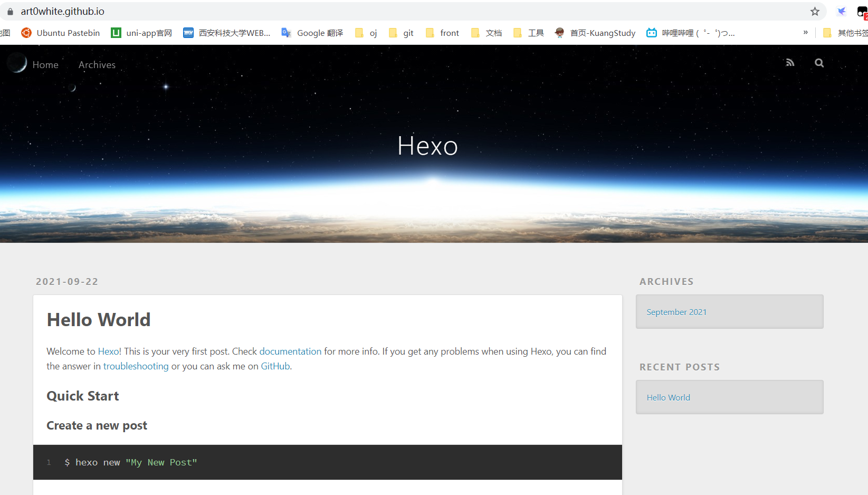This screenshot has width=868, height=495.
Task: Open Archives nav link
Action: 97,65
